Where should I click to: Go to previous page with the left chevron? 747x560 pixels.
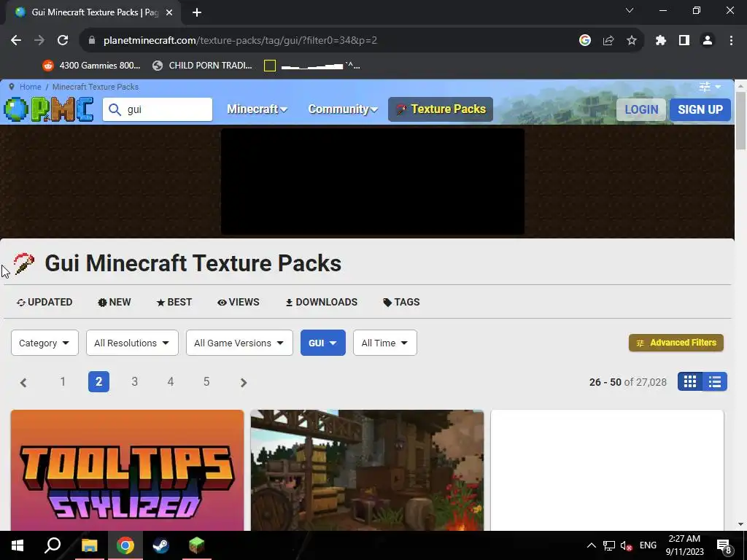[x=23, y=382]
